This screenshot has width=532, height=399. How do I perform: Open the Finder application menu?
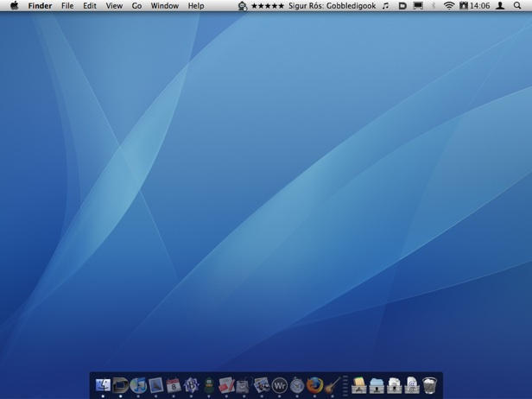point(40,6)
